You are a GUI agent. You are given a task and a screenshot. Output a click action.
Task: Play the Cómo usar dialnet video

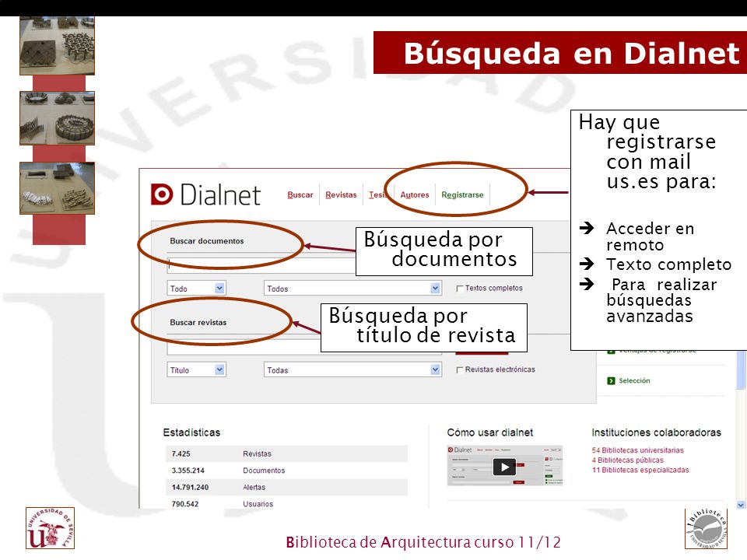click(x=504, y=467)
